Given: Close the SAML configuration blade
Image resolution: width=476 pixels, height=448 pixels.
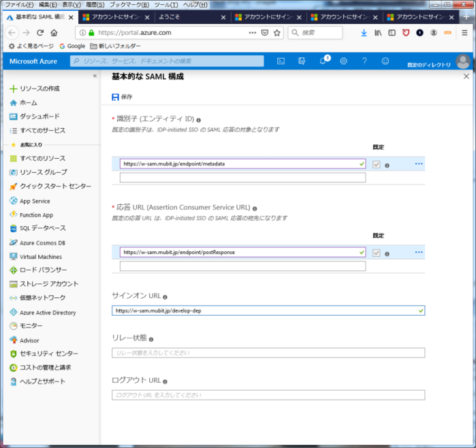Looking at the screenshot, I should [466, 76].
